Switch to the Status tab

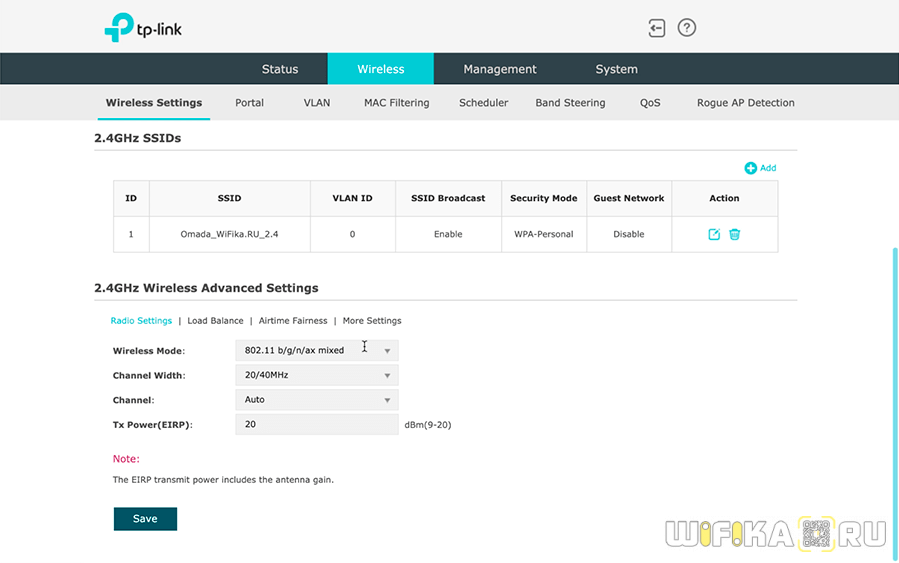pos(280,69)
